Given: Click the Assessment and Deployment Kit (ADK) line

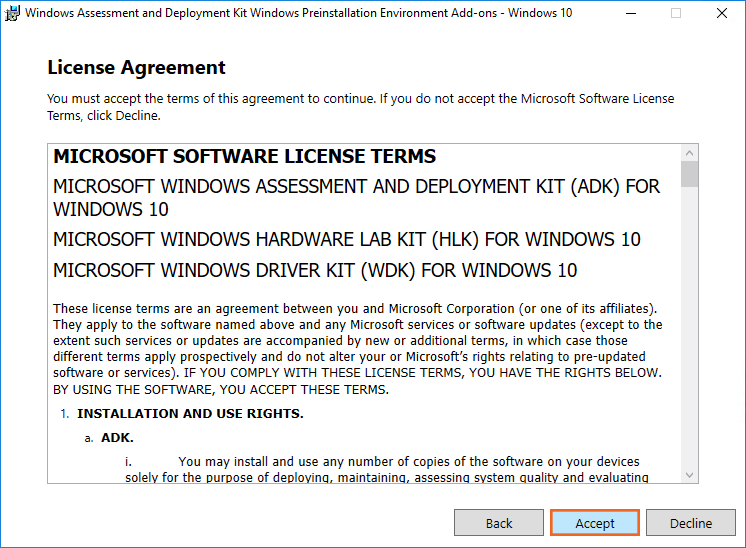Looking at the screenshot, I should (356, 198).
